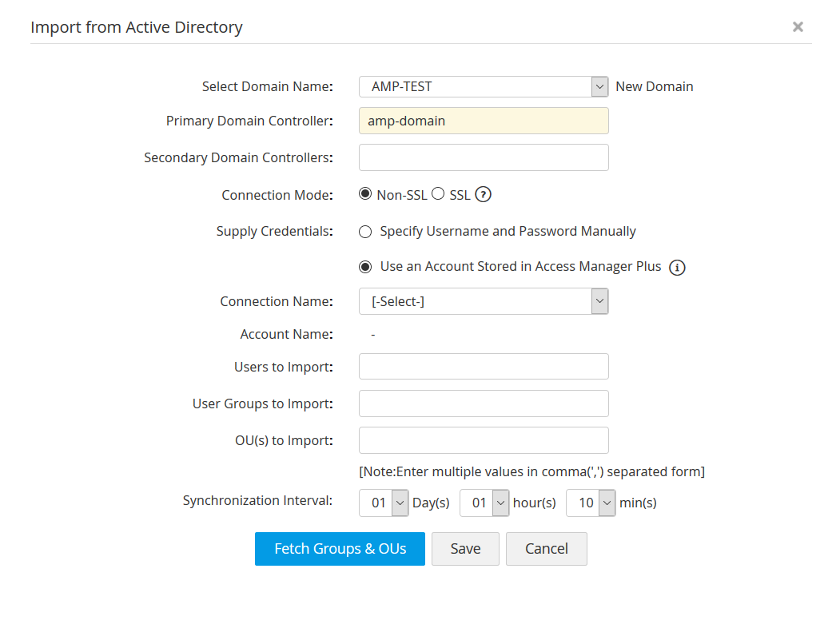Open the Day(s) interval dropdown
The height and width of the screenshot is (640, 840).
tap(384, 503)
